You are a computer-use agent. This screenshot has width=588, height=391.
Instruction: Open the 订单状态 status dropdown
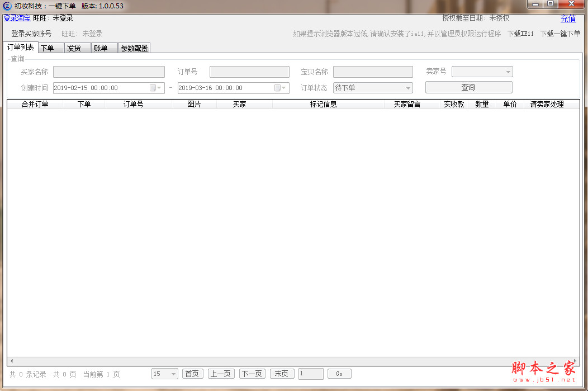(x=409, y=88)
